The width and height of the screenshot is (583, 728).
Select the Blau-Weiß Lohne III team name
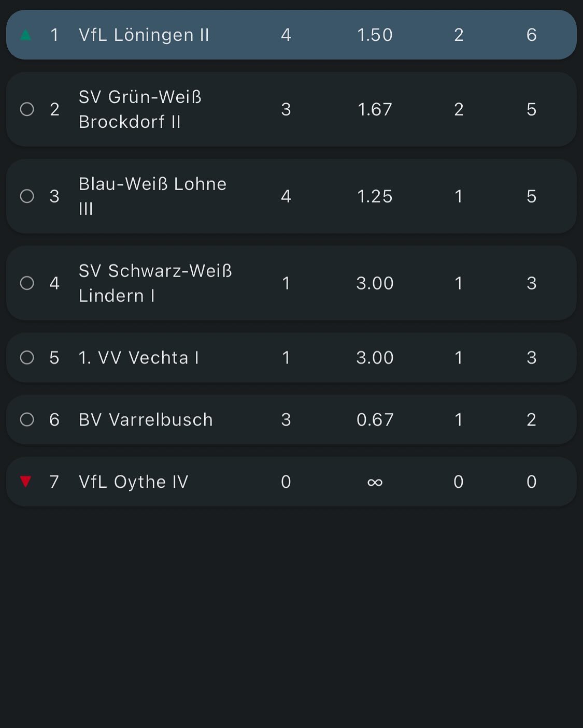pos(152,196)
